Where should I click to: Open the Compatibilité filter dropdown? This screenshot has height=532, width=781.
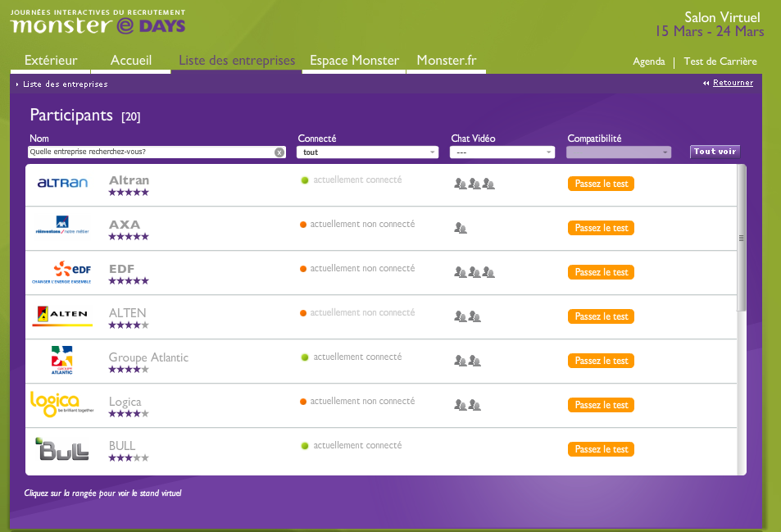coord(619,152)
